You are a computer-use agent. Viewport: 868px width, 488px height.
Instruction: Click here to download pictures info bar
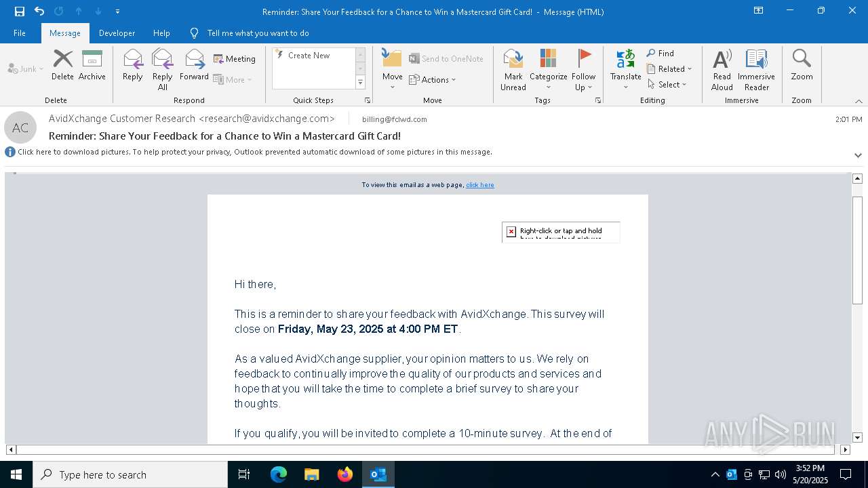click(255, 152)
